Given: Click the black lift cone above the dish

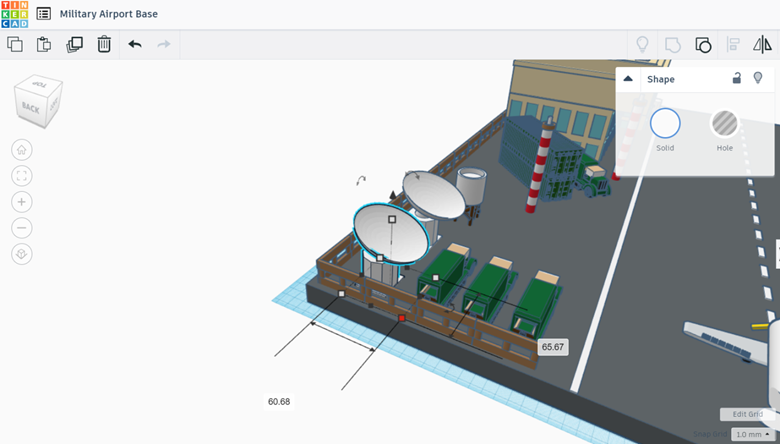Looking at the screenshot, I should pos(393,195).
